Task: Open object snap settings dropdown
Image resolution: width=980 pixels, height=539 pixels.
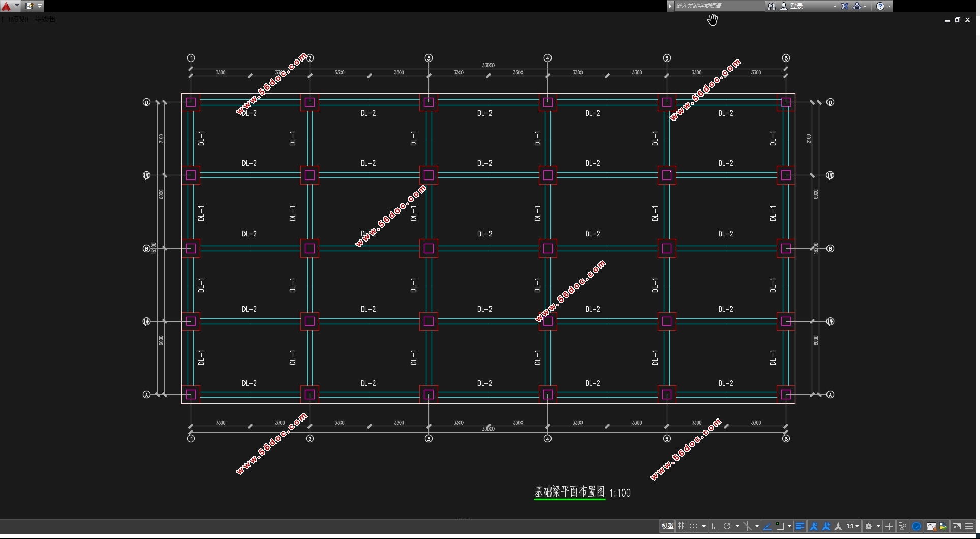Action: coord(789,526)
